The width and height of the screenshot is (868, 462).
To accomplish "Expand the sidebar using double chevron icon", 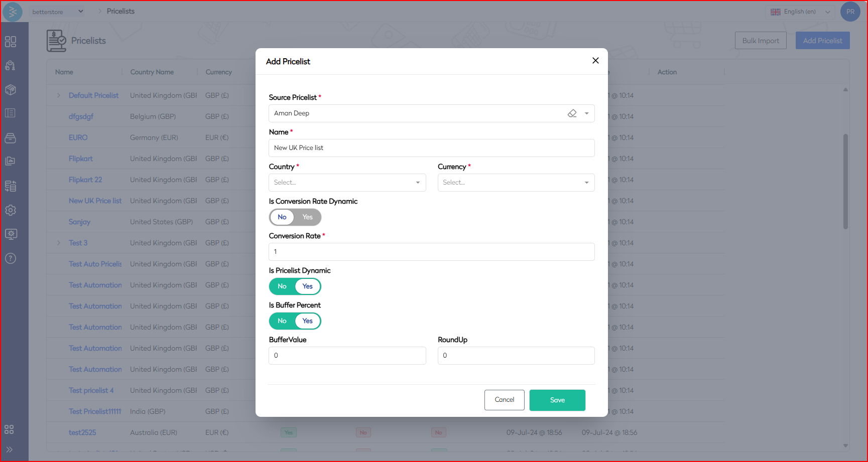I will 10,449.
